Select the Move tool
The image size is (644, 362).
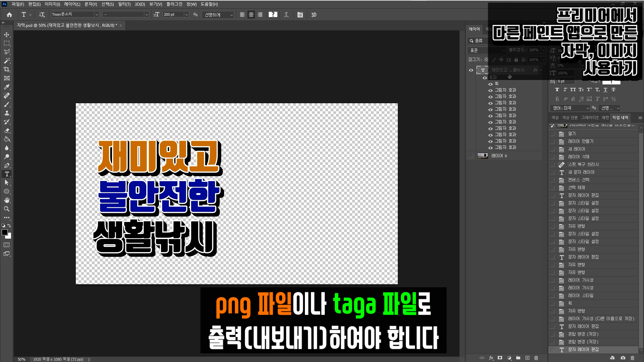click(7, 35)
